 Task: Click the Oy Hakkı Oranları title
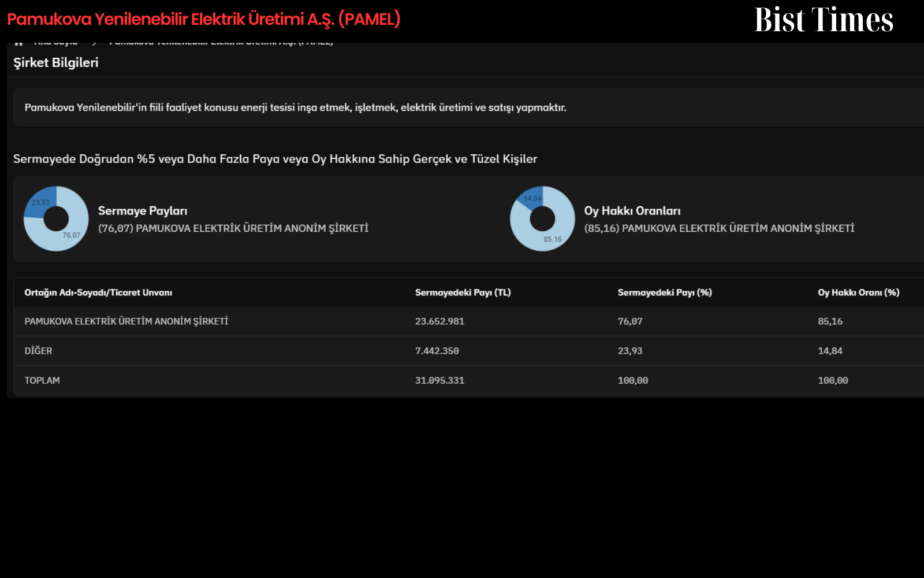[632, 211]
